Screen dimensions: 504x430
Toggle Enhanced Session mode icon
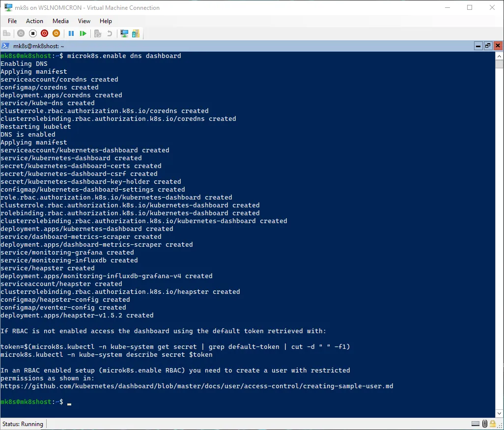click(x=124, y=33)
